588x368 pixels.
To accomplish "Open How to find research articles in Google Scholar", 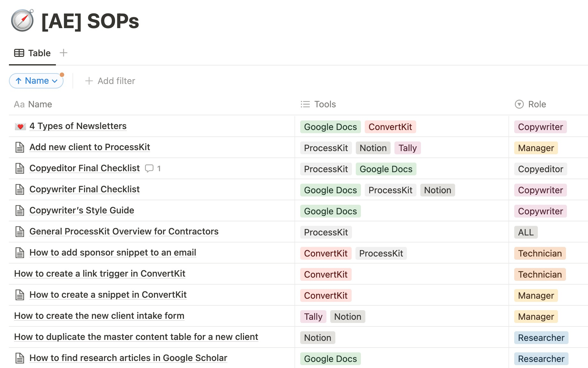I will [128, 358].
